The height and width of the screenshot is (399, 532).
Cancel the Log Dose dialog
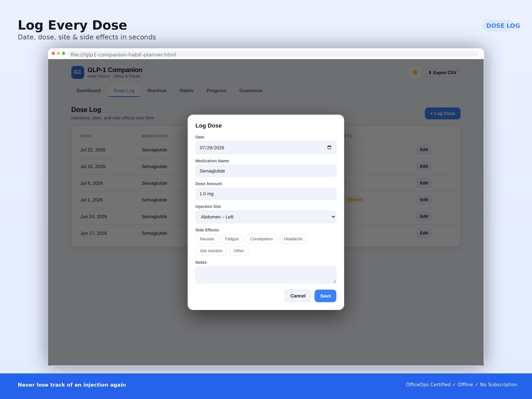[x=298, y=296]
